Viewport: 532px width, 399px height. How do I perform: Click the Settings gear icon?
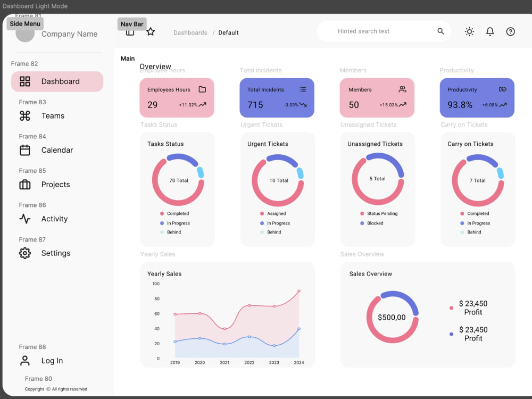click(x=25, y=253)
